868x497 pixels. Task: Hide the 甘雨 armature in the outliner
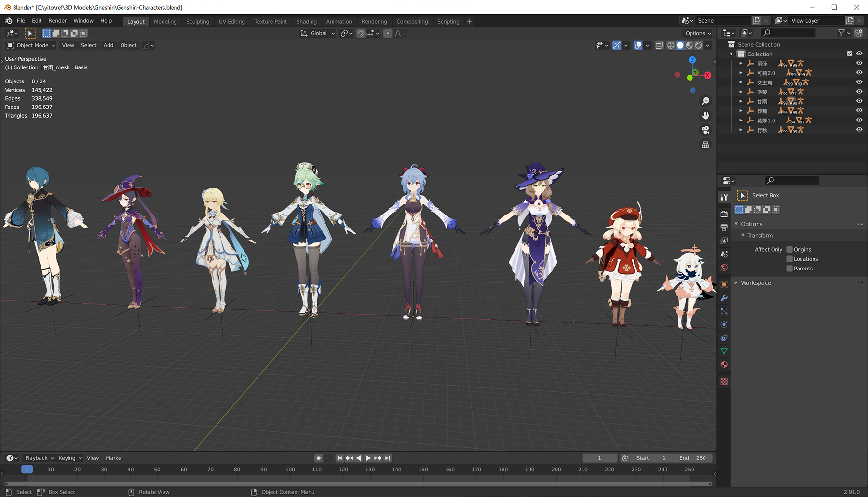click(x=859, y=101)
